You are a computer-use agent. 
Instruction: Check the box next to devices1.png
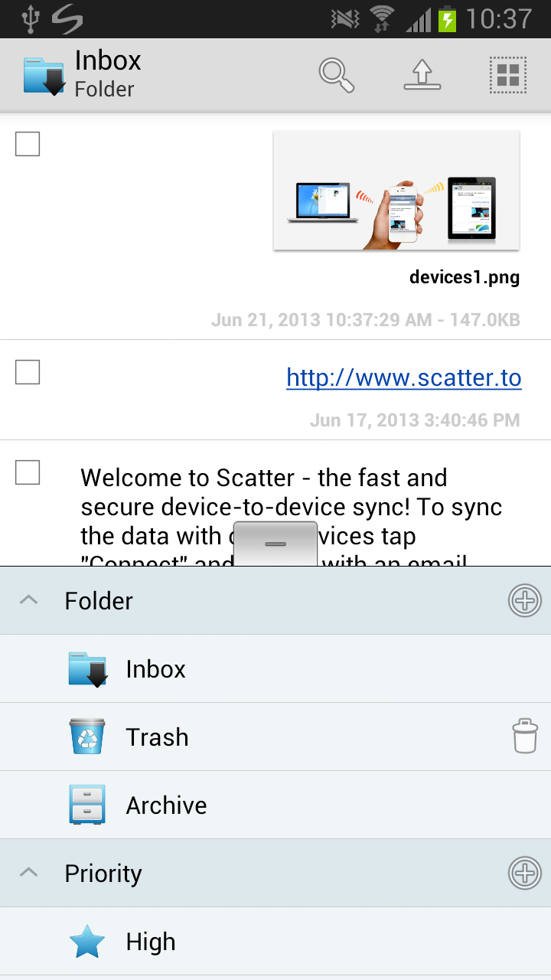point(27,143)
